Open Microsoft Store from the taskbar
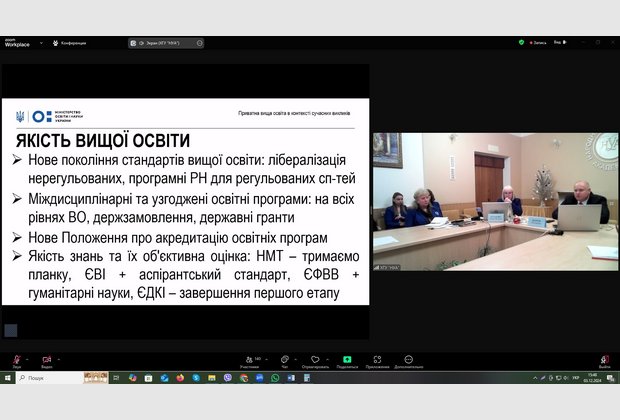Viewport: 620px width, 420px height. click(x=148, y=378)
